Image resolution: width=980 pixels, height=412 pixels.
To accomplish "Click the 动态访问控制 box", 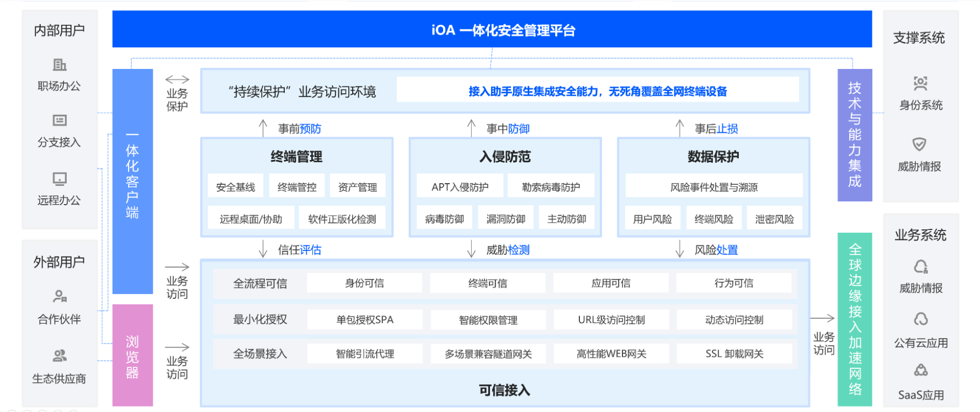I will click(734, 319).
